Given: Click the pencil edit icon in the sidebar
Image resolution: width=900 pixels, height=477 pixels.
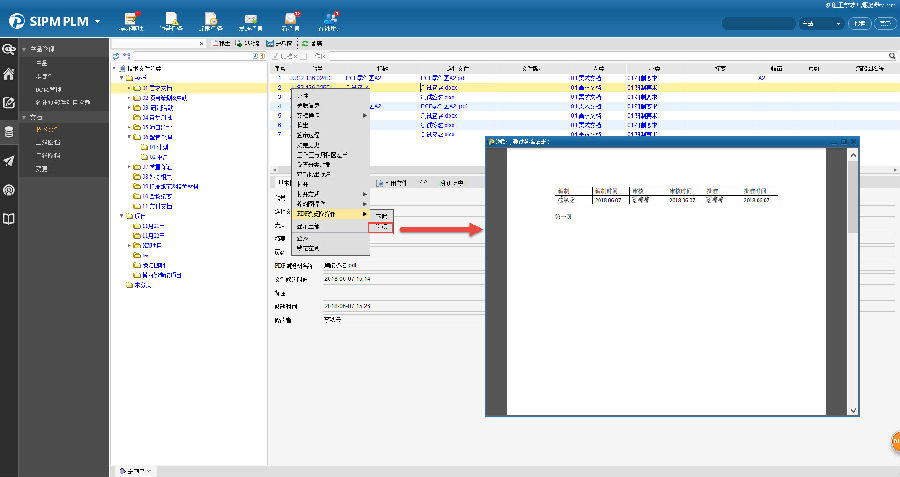Looking at the screenshot, I should click(x=9, y=102).
